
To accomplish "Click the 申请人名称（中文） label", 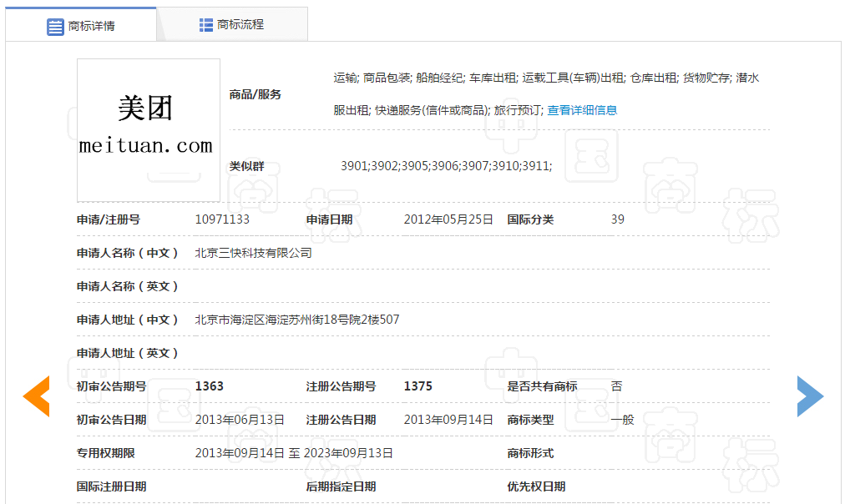I will pyautogui.click(x=127, y=253).
